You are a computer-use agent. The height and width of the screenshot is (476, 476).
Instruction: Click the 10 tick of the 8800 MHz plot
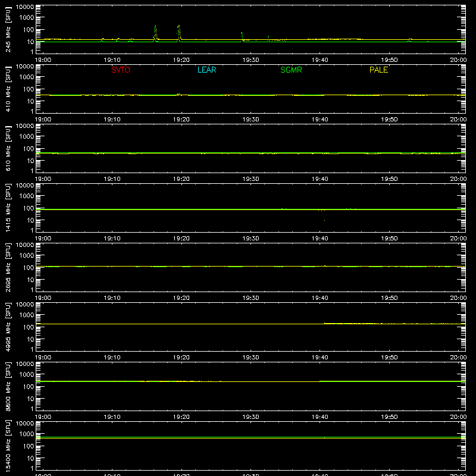30,399
